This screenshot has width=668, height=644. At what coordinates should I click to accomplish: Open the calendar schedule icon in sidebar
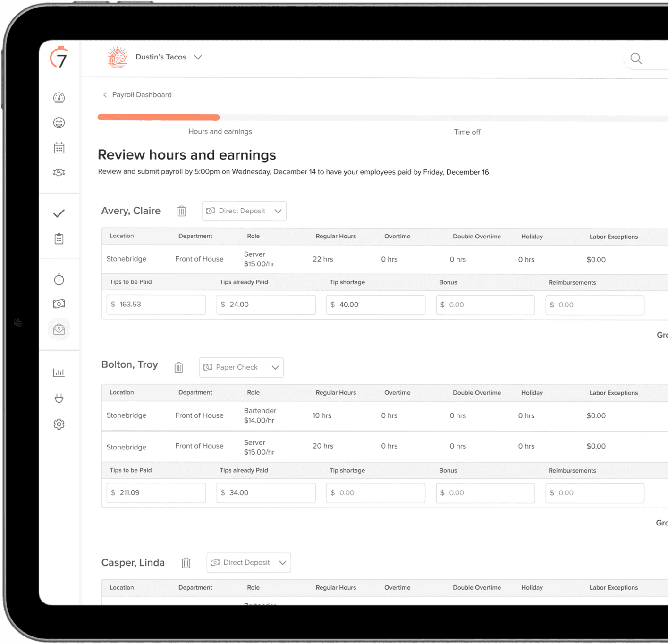click(59, 148)
